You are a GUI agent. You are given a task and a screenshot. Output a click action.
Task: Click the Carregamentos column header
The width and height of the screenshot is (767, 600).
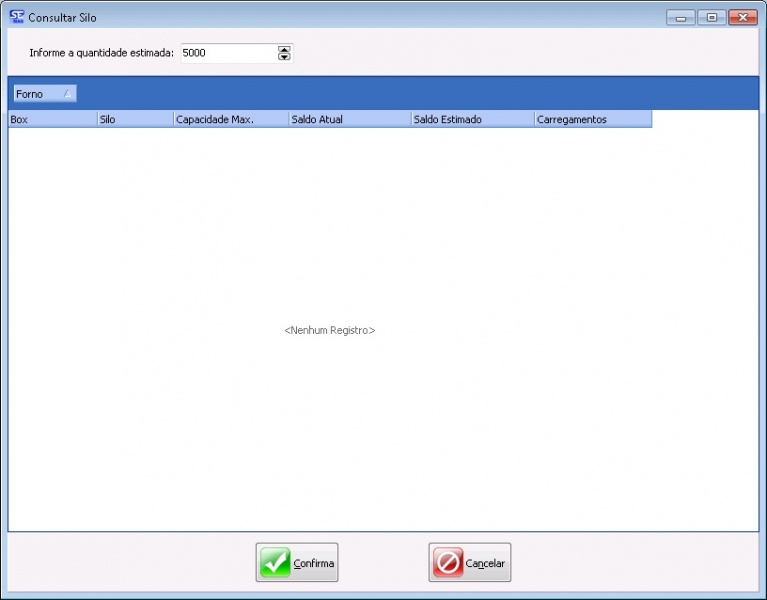pyautogui.click(x=592, y=119)
